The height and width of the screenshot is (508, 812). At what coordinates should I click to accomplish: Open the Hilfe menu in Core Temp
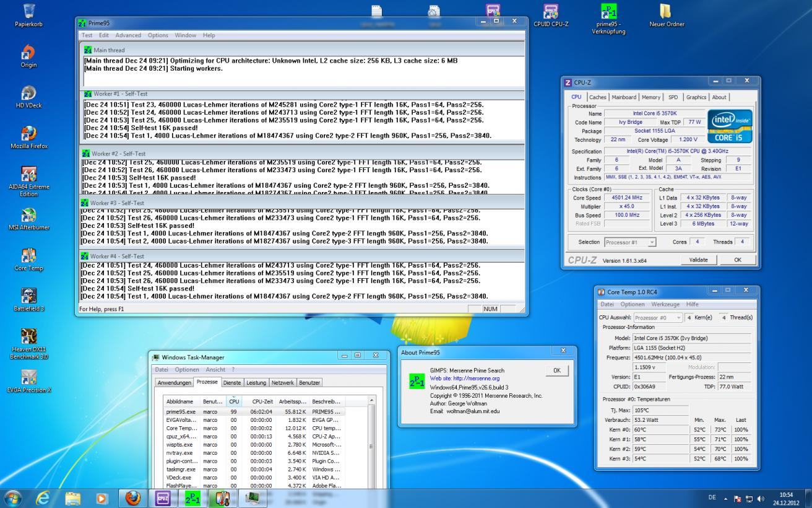coord(692,304)
